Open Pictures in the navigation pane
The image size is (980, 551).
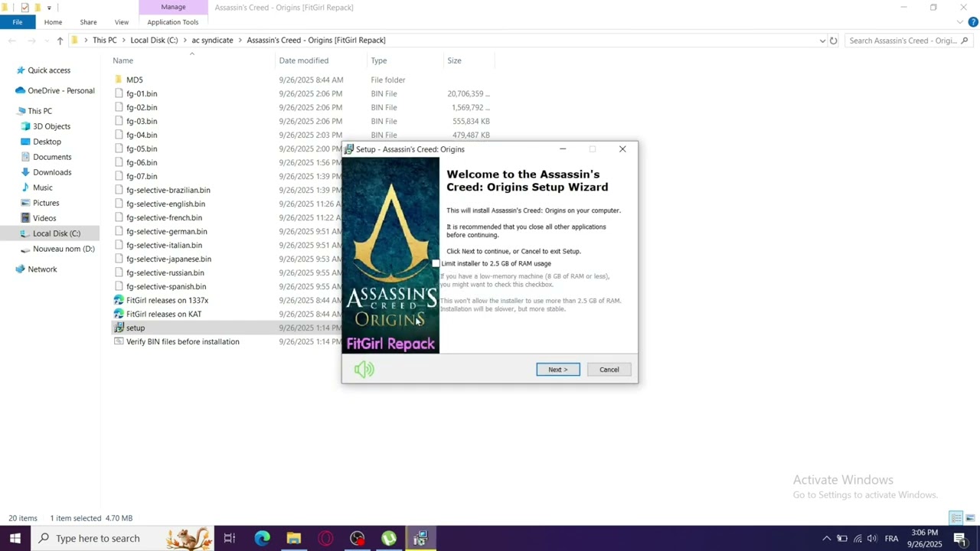tap(46, 203)
